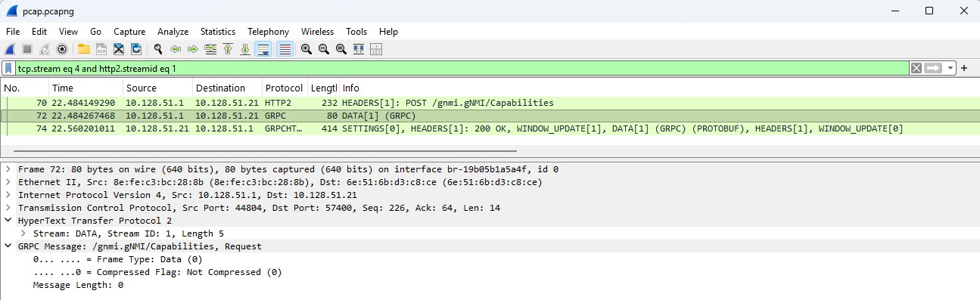This screenshot has height=300, width=980.
Task: Save this capture file
Action: click(101, 49)
